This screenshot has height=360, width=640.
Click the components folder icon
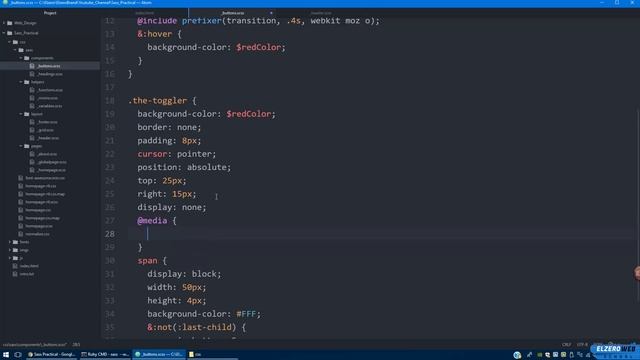pyautogui.click(x=27, y=58)
